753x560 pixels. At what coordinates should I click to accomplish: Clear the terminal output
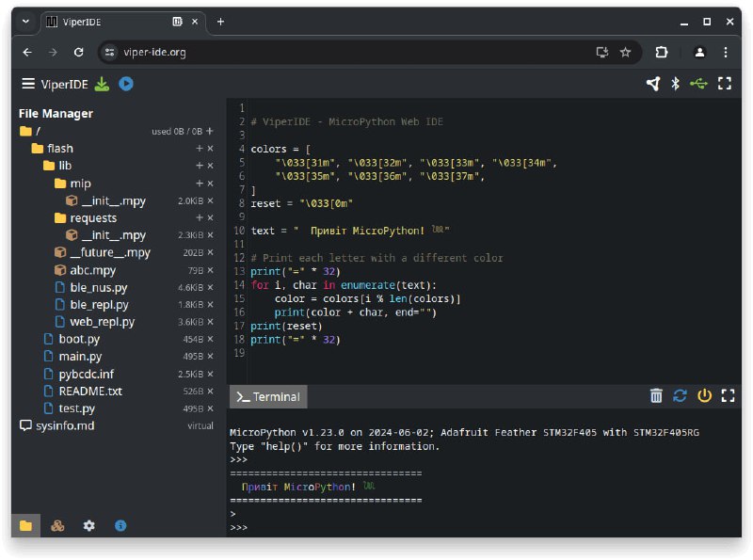coord(656,396)
